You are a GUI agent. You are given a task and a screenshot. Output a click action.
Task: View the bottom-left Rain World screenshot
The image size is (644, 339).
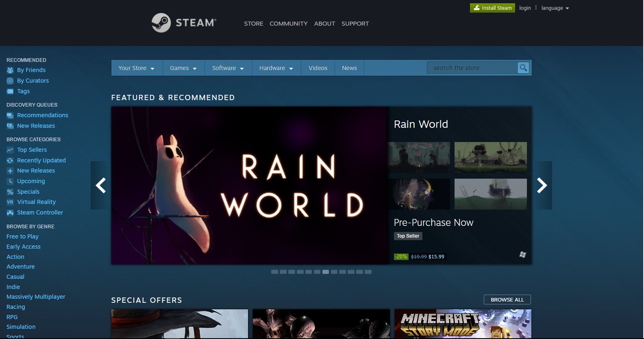click(x=419, y=194)
